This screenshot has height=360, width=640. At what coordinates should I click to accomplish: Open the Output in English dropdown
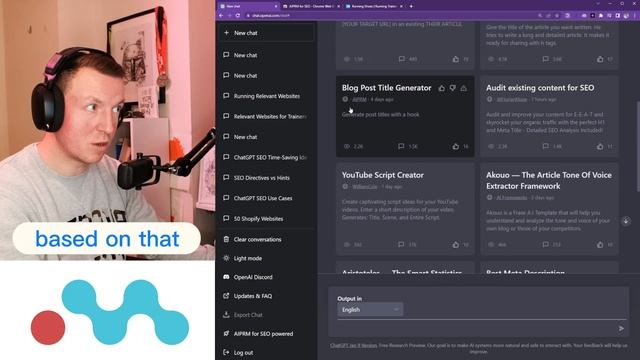tap(370, 310)
